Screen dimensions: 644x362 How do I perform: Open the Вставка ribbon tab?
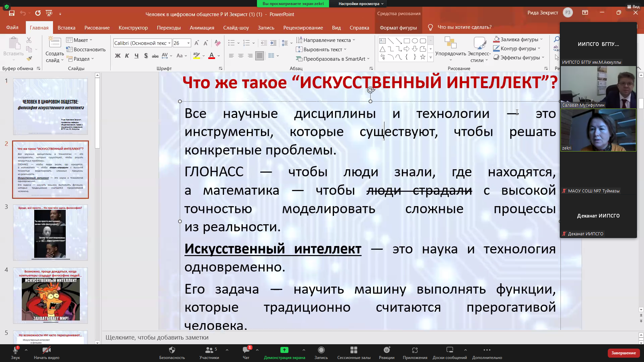click(66, 27)
